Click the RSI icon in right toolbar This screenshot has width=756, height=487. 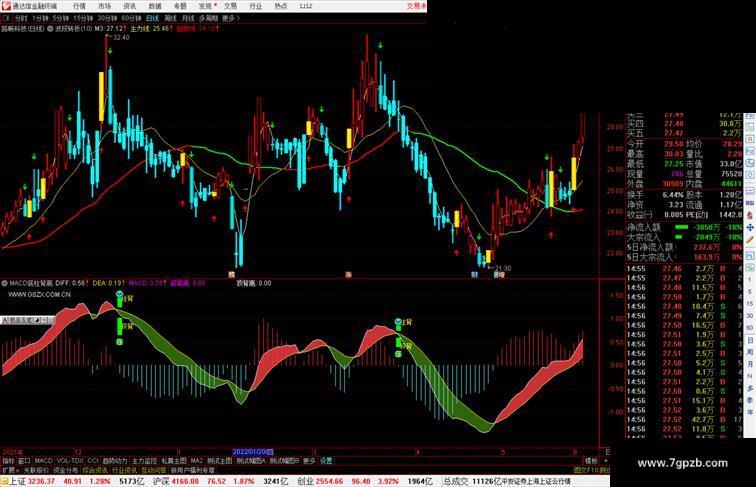click(750, 203)
